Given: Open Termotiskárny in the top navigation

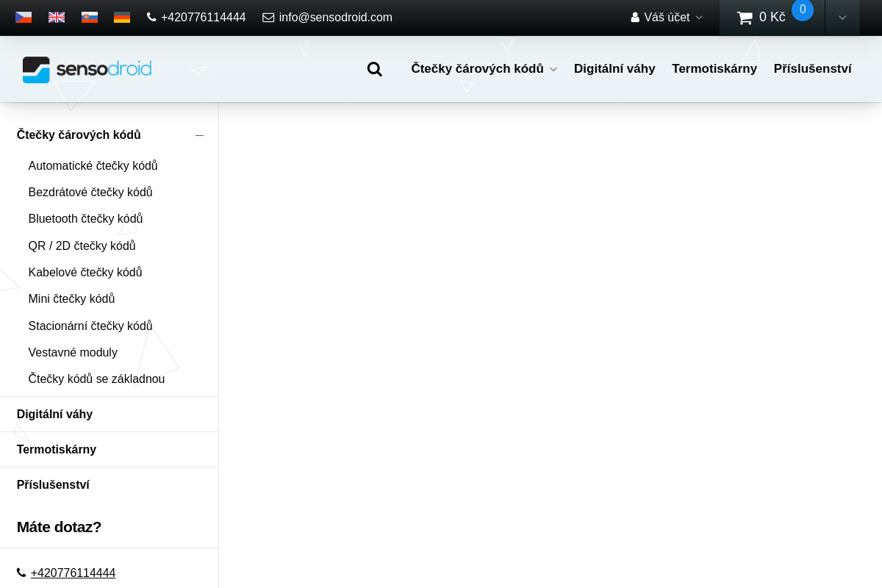Looking at the screenshot, I should (x=714, y=69).
